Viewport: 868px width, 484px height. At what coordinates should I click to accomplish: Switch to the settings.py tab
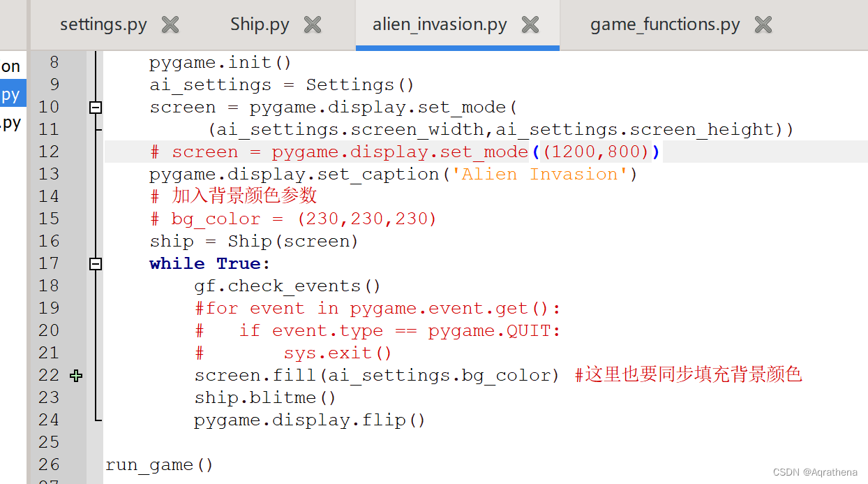pyautogui.click(x=103, y=24)
